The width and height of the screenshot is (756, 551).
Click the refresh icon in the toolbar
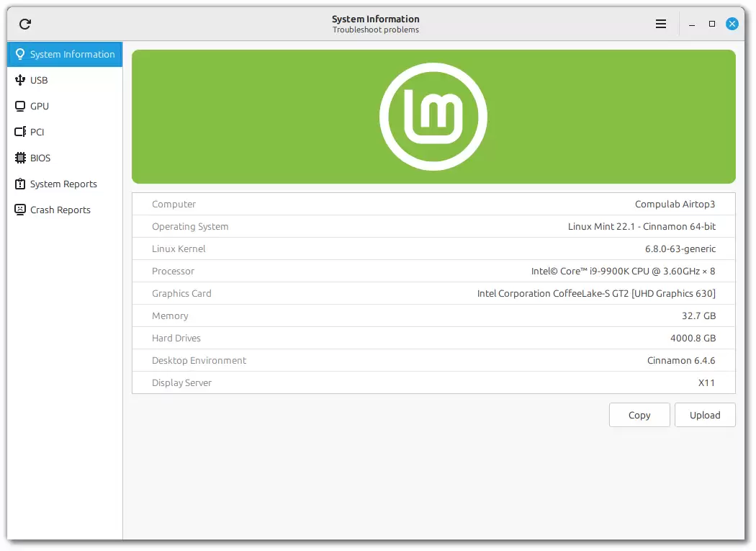(24, 23)
